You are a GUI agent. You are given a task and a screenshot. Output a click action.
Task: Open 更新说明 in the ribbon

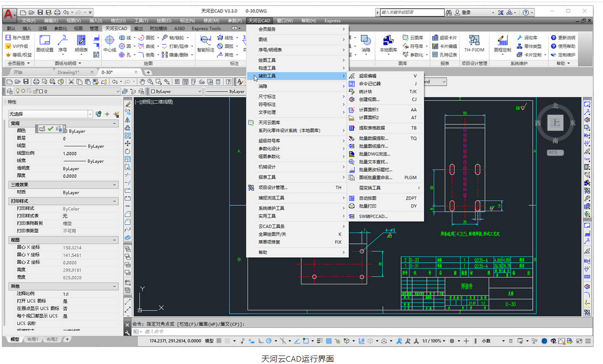click(x=563, y=38)
